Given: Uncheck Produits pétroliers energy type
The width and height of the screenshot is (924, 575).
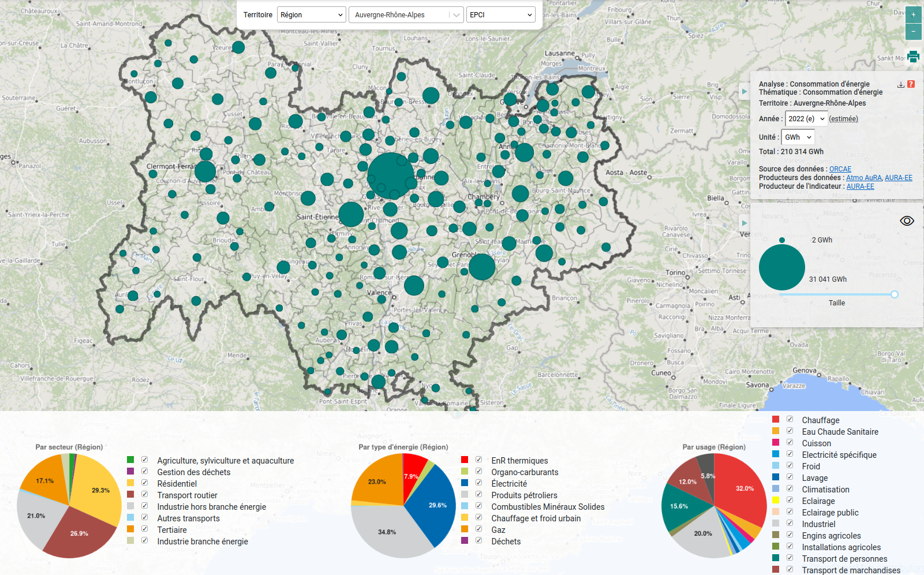Looking at the screenshot, I should [x=478, y=494].
